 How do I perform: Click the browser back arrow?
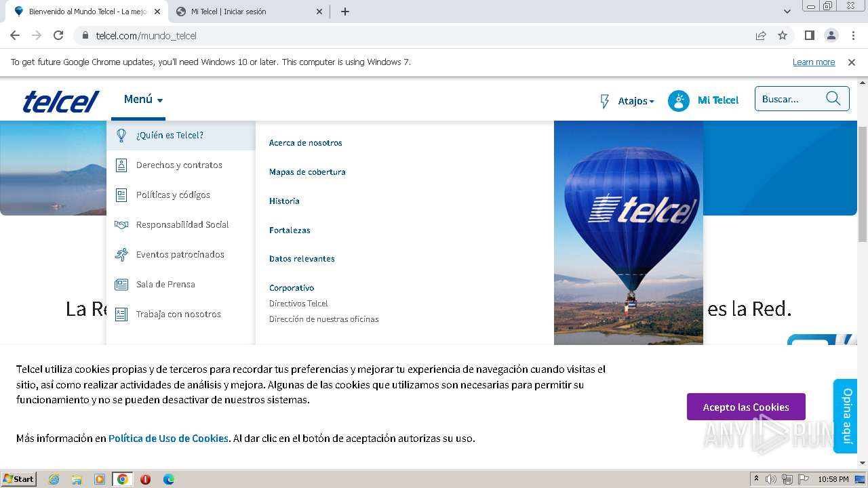coord(15,35)
